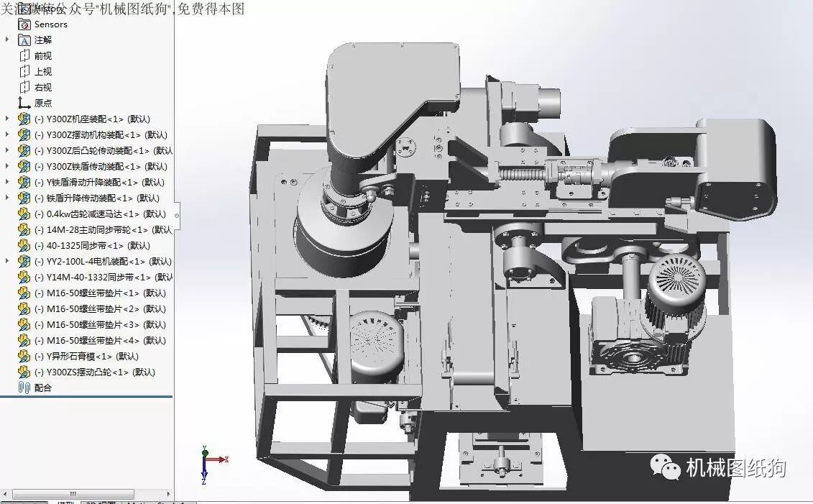Image resolution: width=813 pixels, height=504 pixels.
Task: Expand the 注解 annotations folder
Action: click(7, 40)
